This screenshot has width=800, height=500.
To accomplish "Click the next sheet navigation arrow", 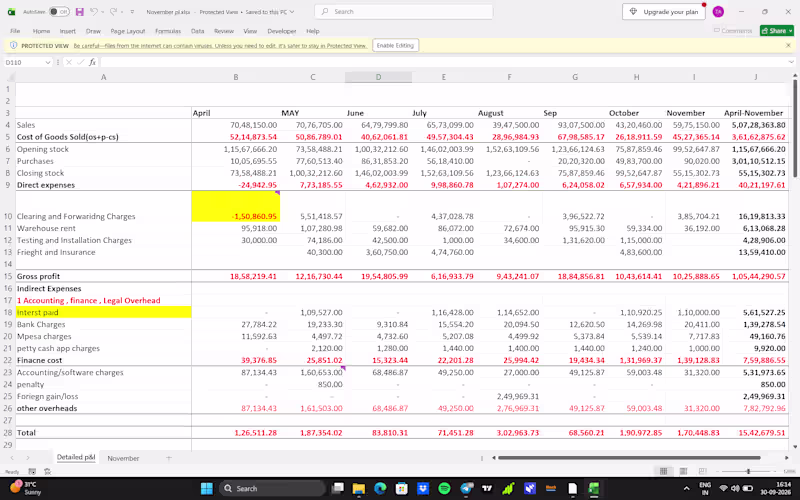I will [28, 458].
